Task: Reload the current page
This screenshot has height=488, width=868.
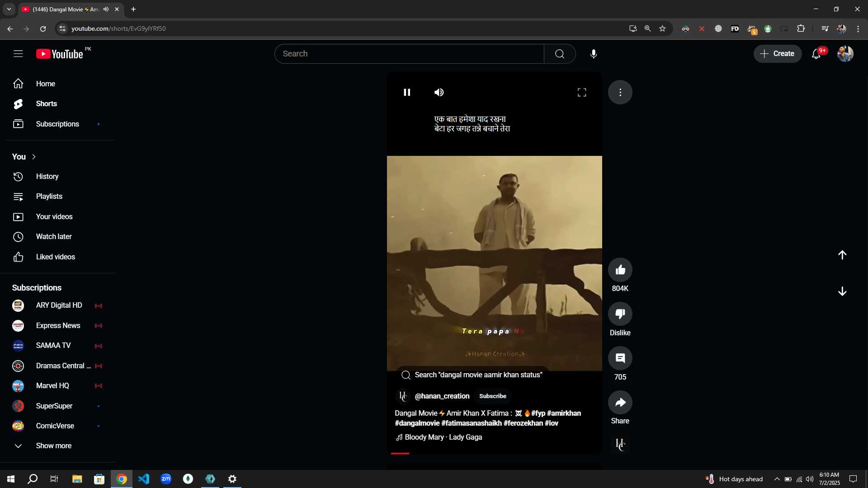Action: pos(43,28)
